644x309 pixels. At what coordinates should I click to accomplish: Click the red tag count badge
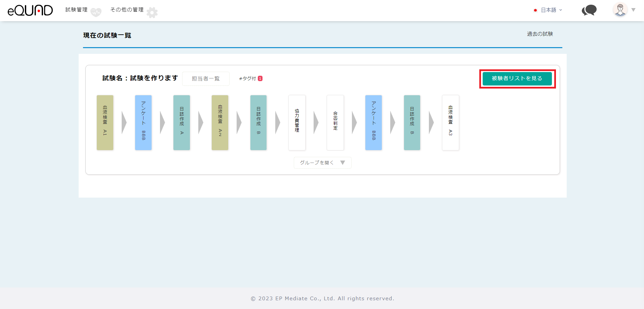coord(260,78)
